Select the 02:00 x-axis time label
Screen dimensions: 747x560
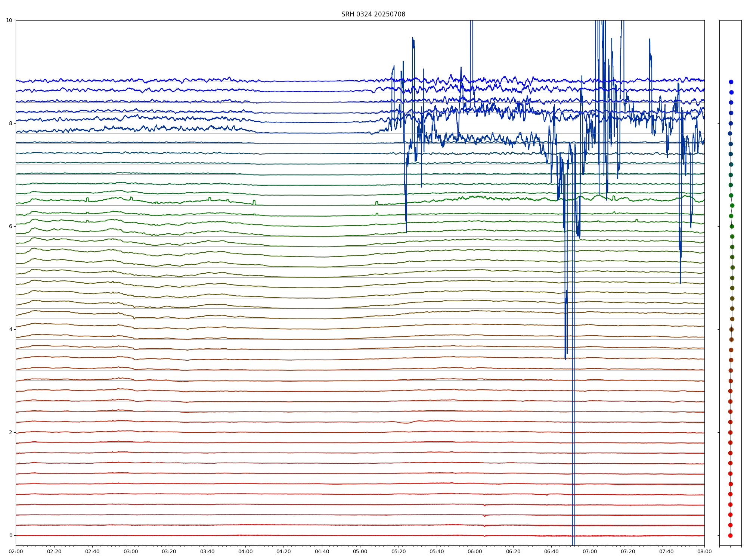click(x=16, y=551)
